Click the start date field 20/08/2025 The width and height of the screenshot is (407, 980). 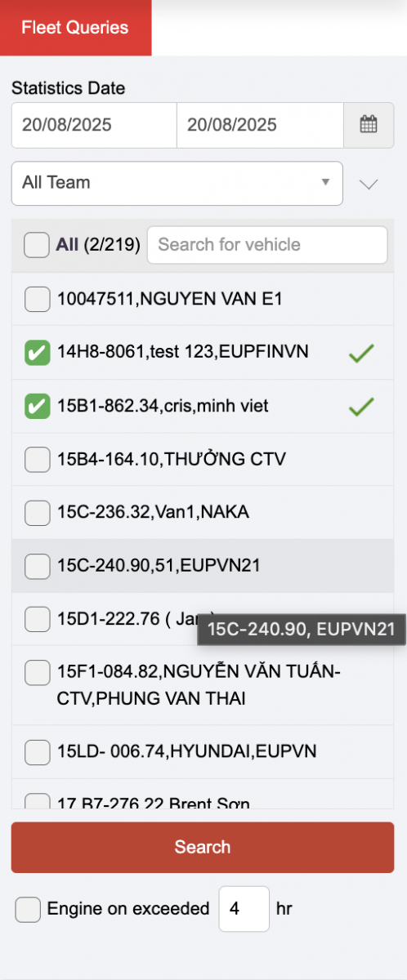[94, 125]
